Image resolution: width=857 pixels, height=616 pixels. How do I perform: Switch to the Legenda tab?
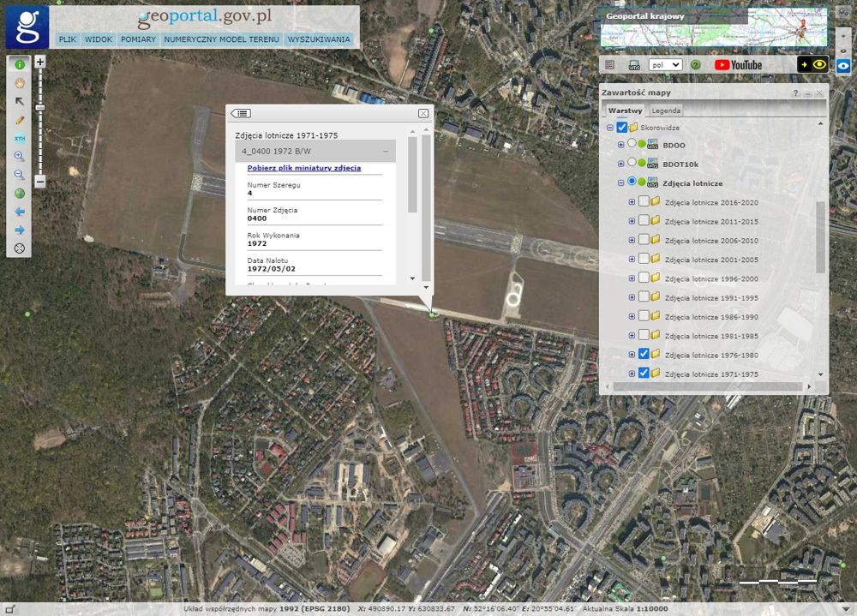pyautogui.click(x=666, y=111)
